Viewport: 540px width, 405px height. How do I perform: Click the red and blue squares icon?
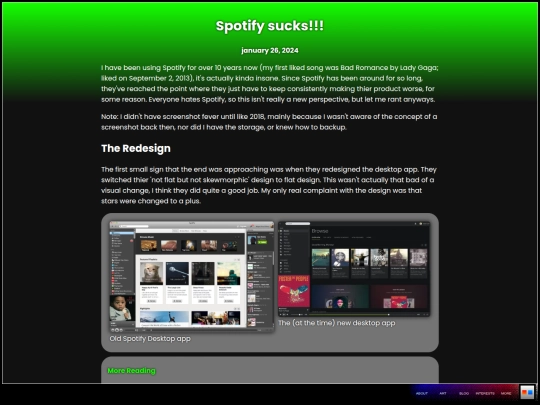point(527,392)
